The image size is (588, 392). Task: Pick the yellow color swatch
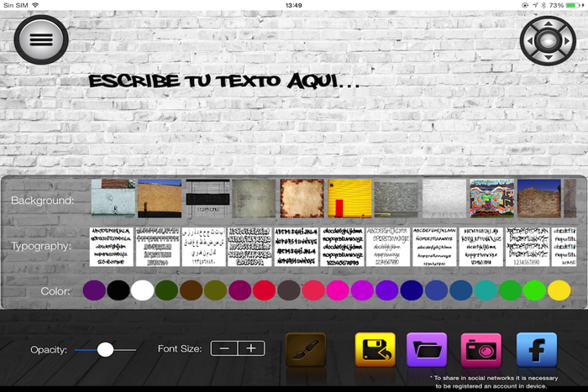tap(559, 290)
